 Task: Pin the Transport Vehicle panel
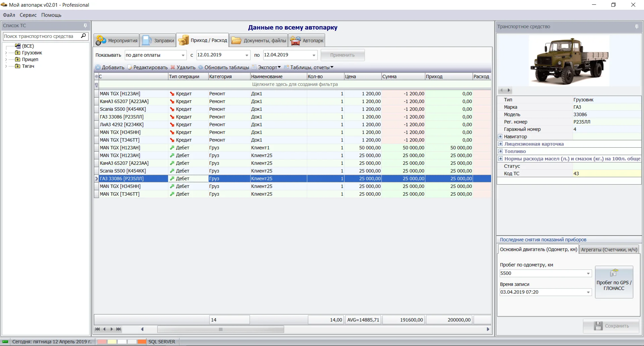pyautogui.click(x=637, y=27)
